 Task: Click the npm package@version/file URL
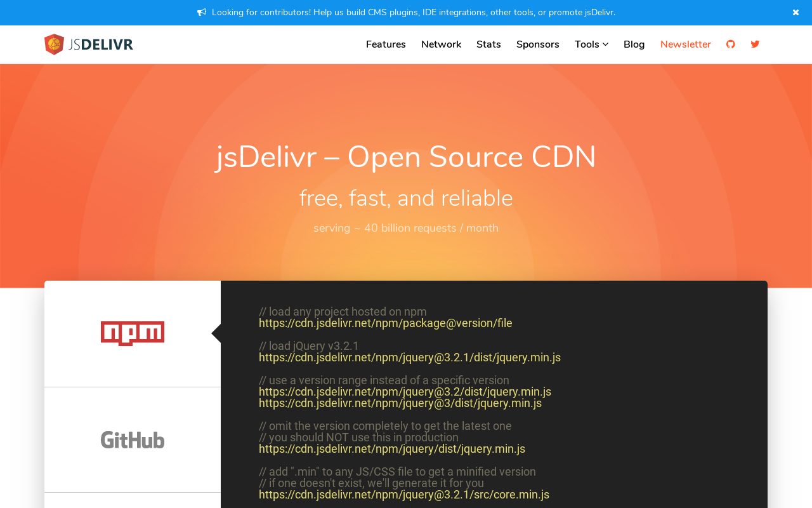[x=386, y=323]
